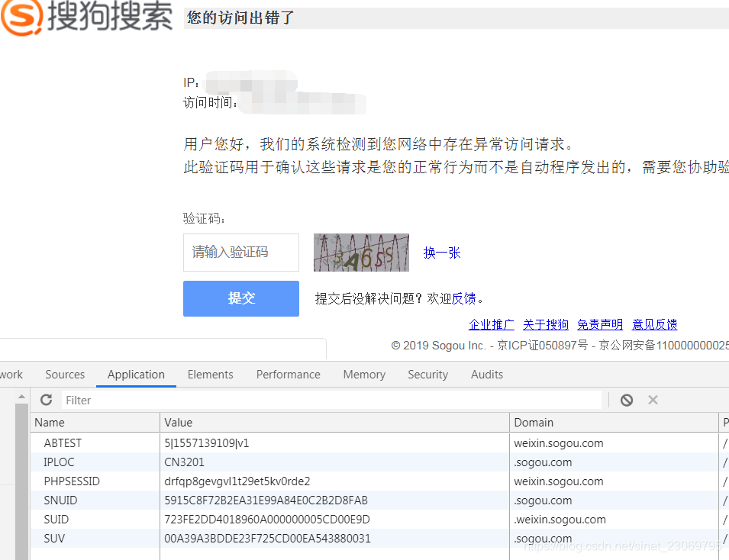Screen dimensions: 729x560
Task: Switch to the Elements tab
Action: pos(210,375)
